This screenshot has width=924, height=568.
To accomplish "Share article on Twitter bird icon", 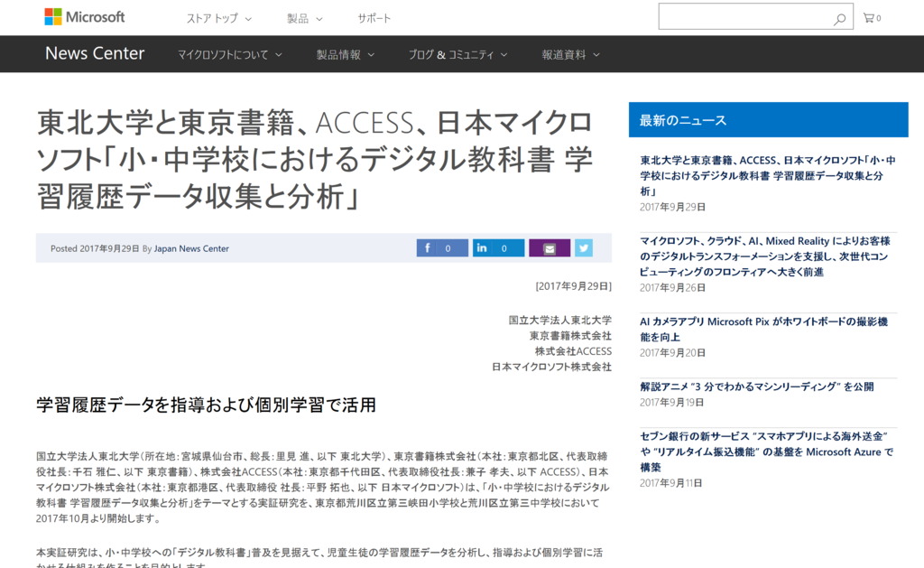I will coord(584,247).
